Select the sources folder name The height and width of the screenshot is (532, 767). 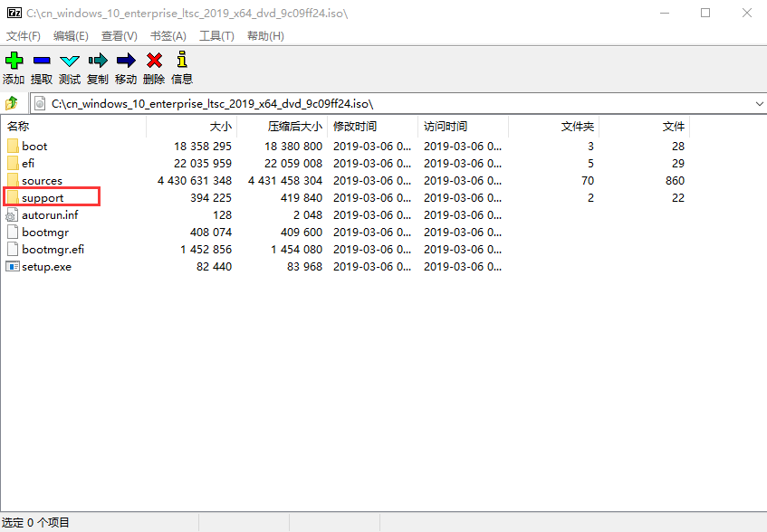42,180
